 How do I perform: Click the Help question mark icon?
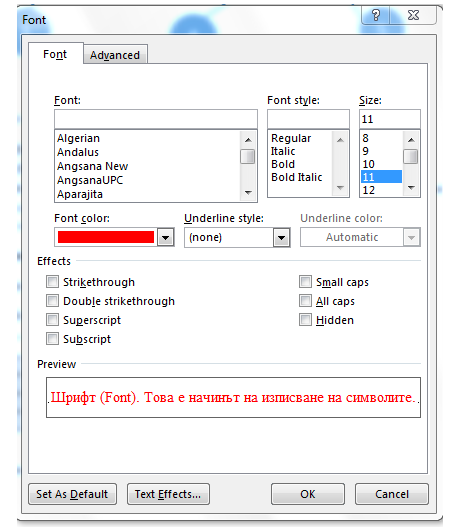coord(376,16)
